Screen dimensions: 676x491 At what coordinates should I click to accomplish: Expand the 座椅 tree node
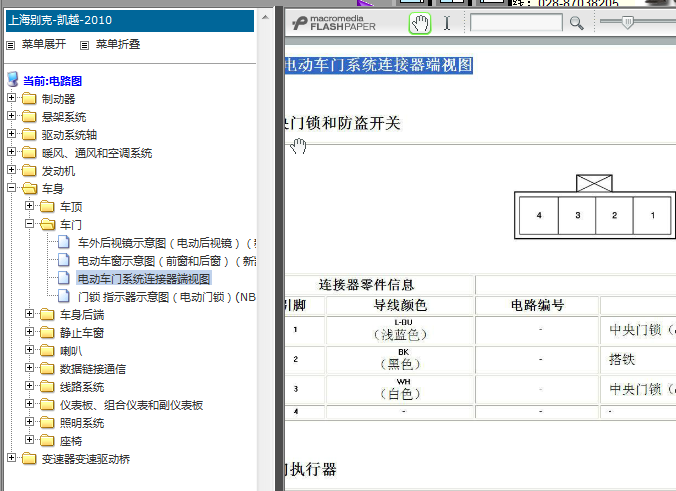click(29, 440)
